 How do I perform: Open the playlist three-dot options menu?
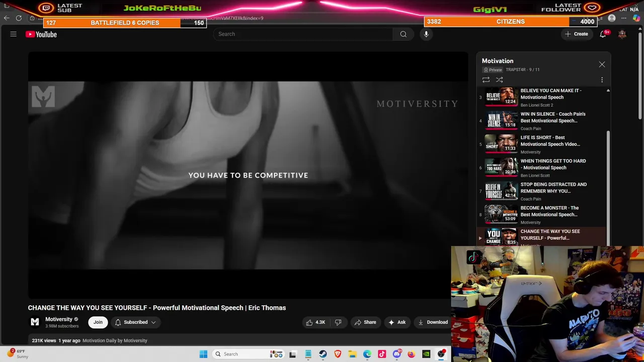tap(602, 79)
